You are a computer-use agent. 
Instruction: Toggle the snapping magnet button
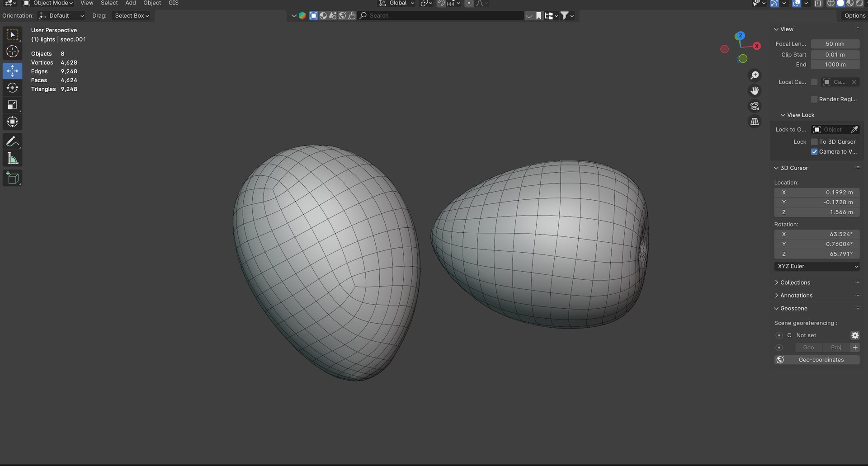pyautogui.click(x=441, y=3)
